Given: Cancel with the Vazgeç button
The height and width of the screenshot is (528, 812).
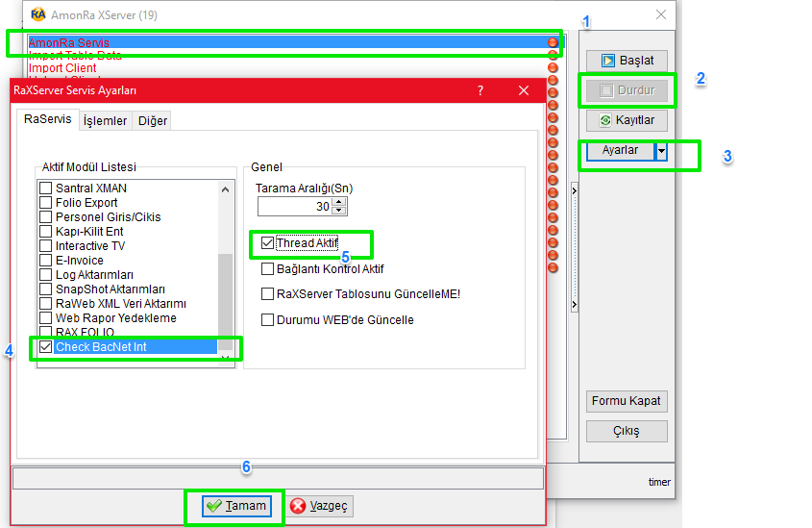Looking at the screenshot, I should tap(319, 506).
